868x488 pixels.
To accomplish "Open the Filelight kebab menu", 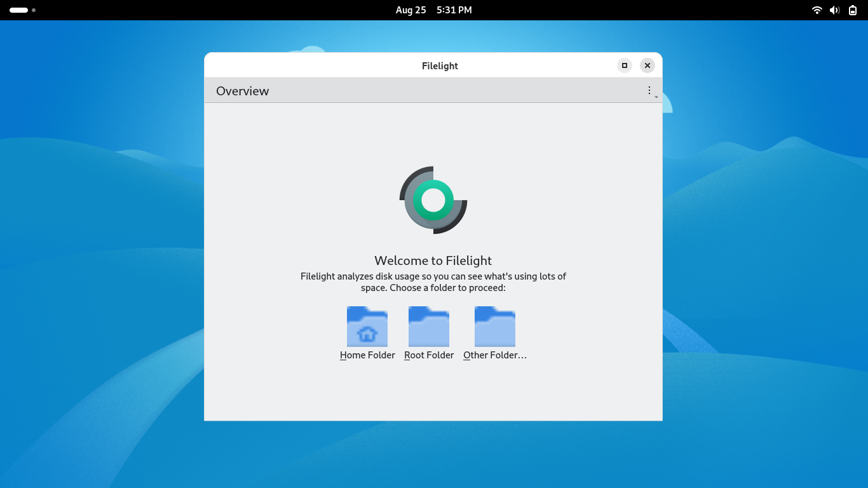I will click(x=649, y=91).
